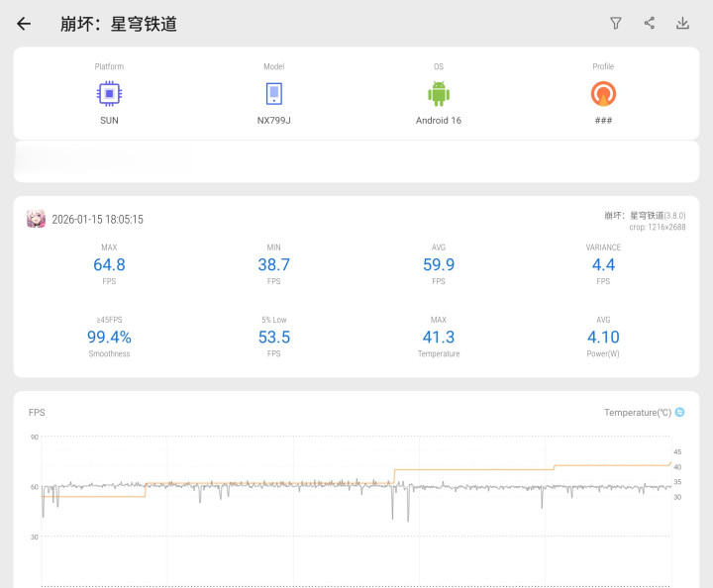Click the crop: 1216×2688 text
This screenshot has width=713, height=588.
(x=658, y=227)
